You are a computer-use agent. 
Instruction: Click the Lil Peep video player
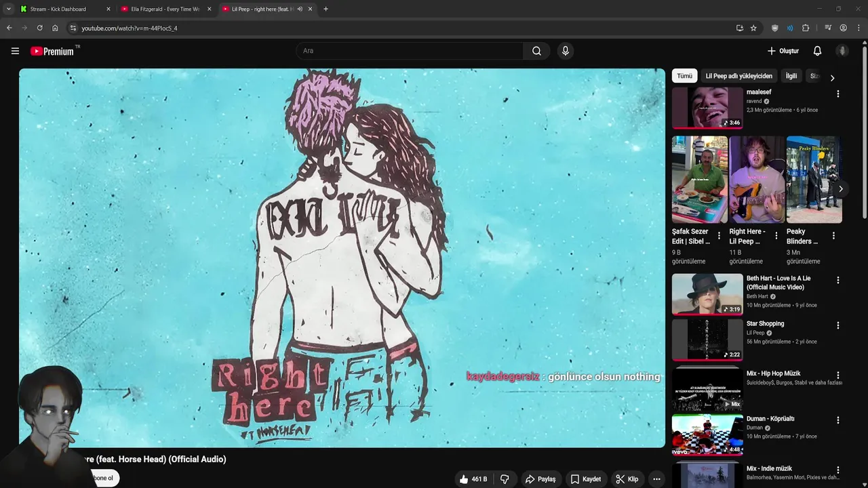click(342, 258)
